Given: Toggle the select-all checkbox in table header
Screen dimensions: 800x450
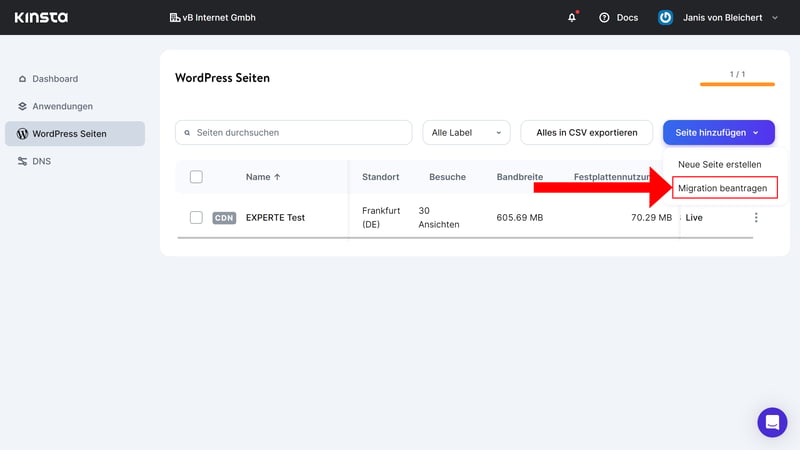Looking at the screenshot, I should tap(196, 177).
